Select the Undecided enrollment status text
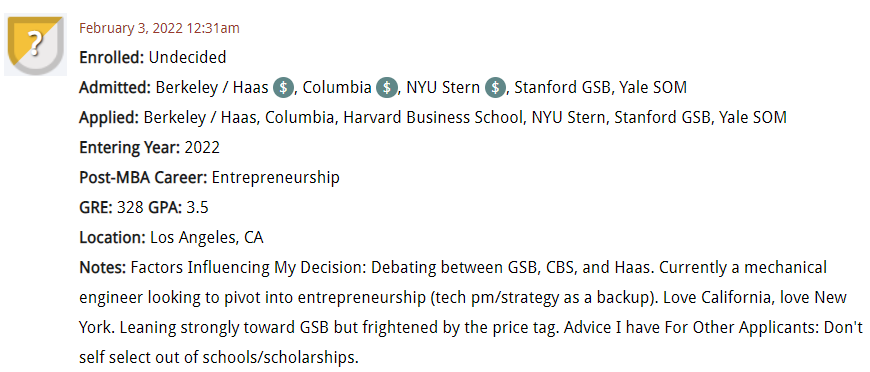 click(x=188, y=57)
